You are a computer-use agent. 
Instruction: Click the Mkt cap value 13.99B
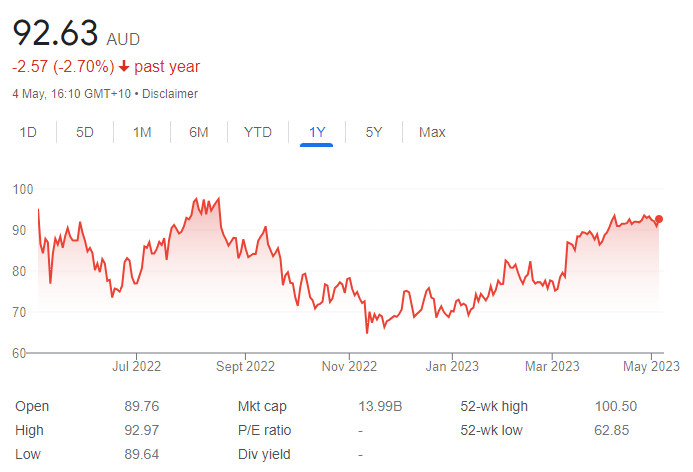(x=380, y=406)
